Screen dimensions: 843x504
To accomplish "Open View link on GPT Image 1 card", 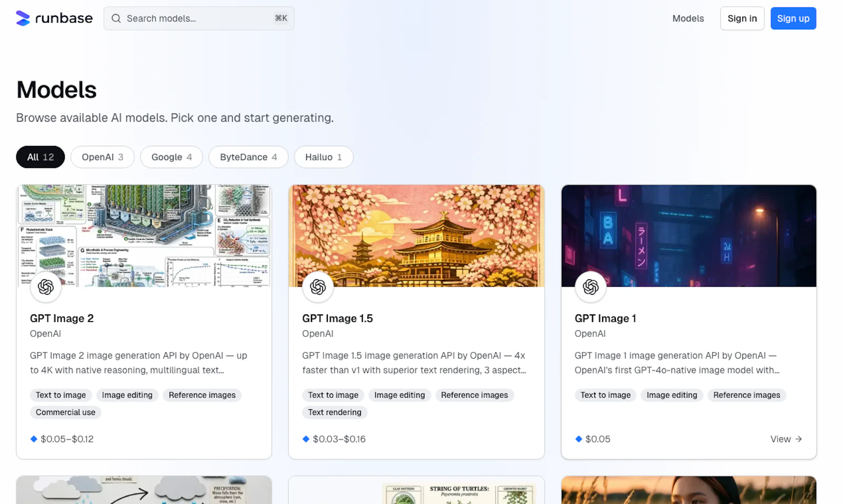I will [786, 439].
